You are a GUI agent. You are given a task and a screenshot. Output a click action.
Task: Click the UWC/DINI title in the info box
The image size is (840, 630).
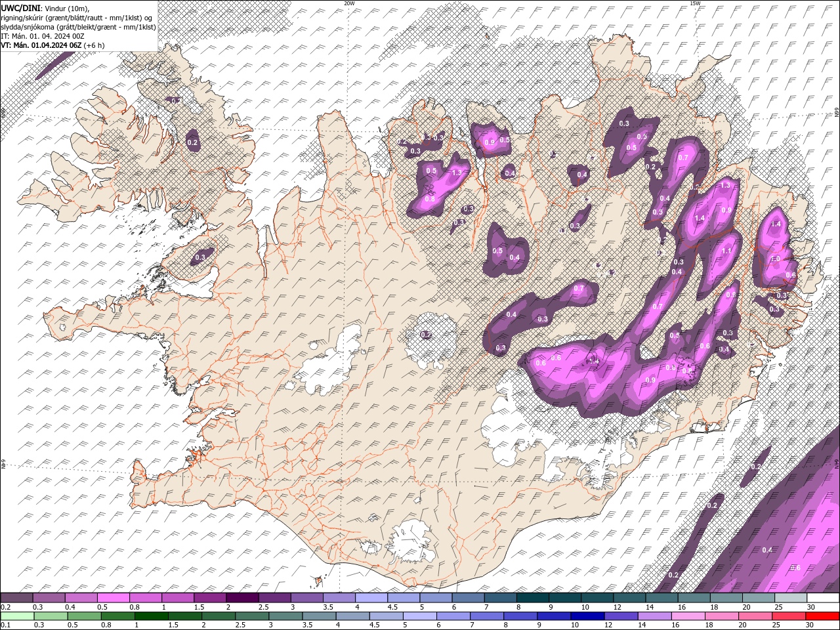click(20, 7)
